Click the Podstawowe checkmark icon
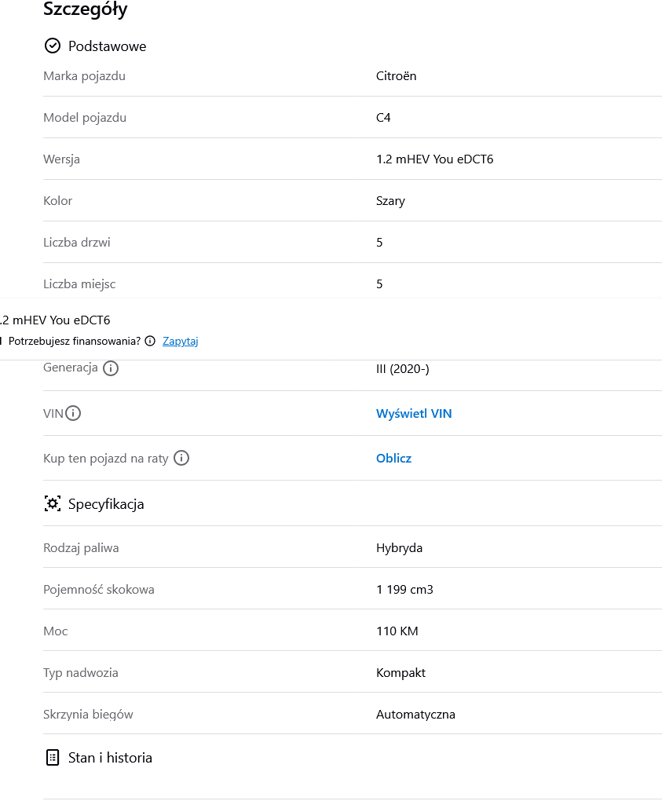Screen dimensions: 662x812 pos(53,46)
